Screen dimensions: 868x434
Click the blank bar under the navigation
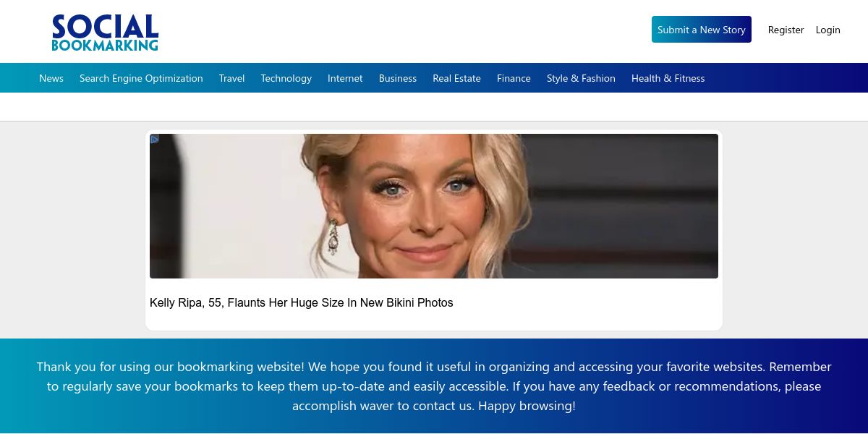(434, 106)
